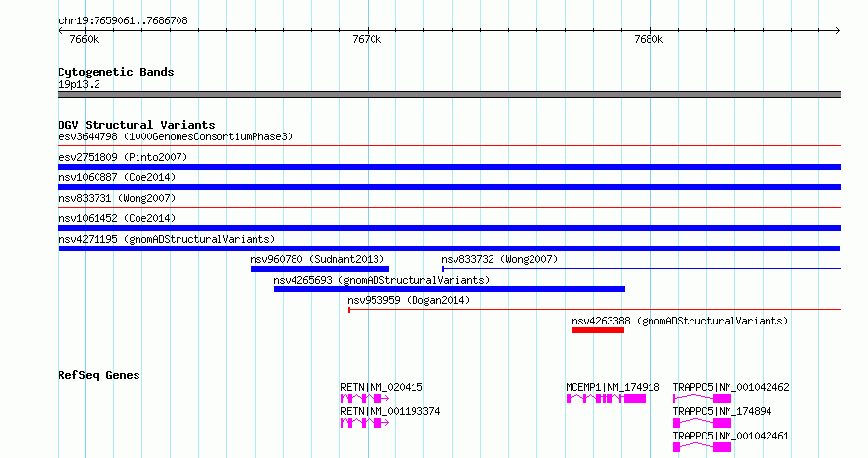Select the nsv4263388 (gnomADStructuralVariants) label
The image size is (868, 458).
680,321
